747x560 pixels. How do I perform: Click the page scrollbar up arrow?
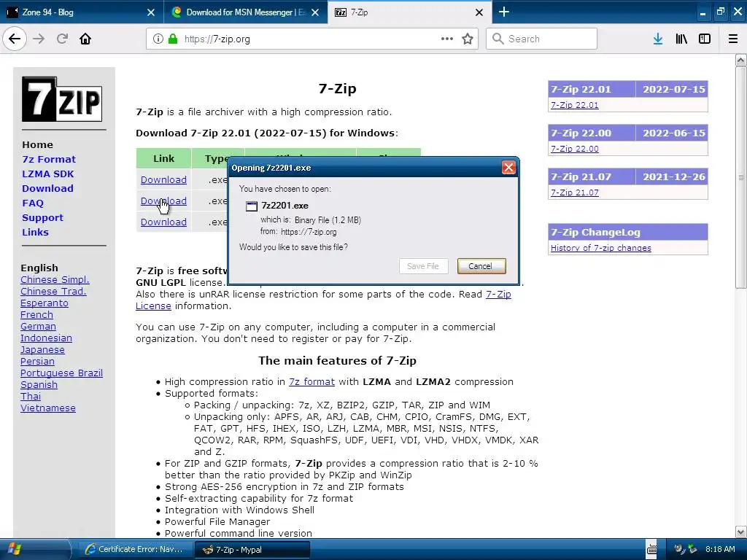[740, 60]
